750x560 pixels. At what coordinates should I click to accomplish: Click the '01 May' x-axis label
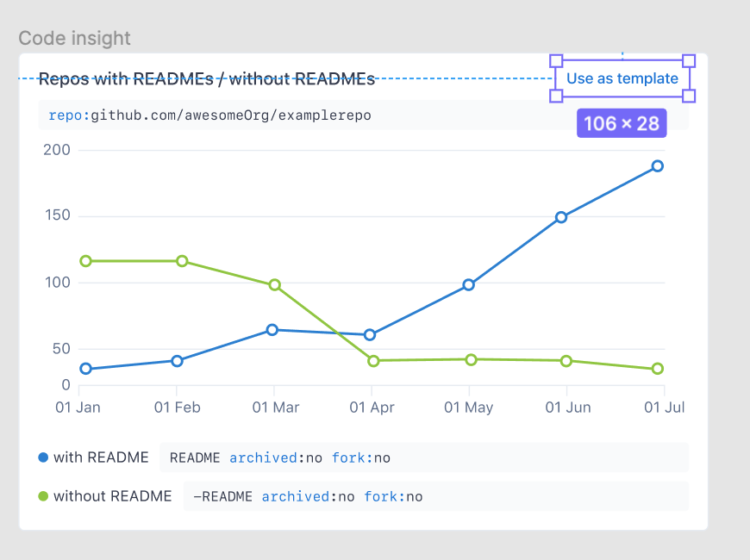pyautogui.click(x=469, y=408)
